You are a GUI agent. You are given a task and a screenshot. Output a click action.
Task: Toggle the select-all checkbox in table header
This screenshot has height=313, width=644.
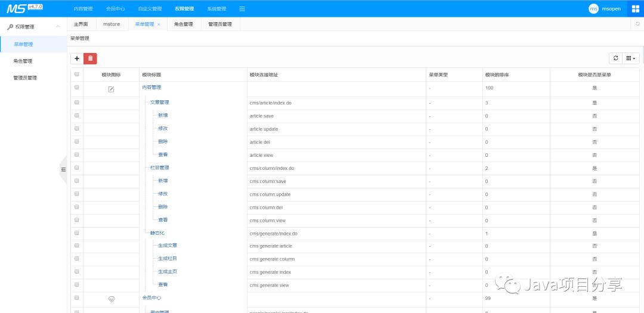coord(77,75)
